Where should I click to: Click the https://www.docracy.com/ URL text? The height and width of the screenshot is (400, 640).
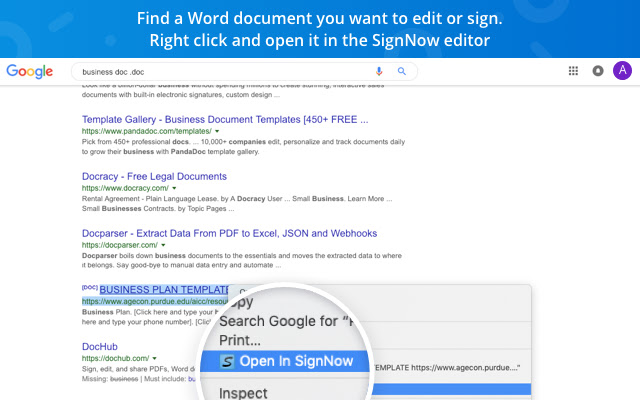click(125, 188)
